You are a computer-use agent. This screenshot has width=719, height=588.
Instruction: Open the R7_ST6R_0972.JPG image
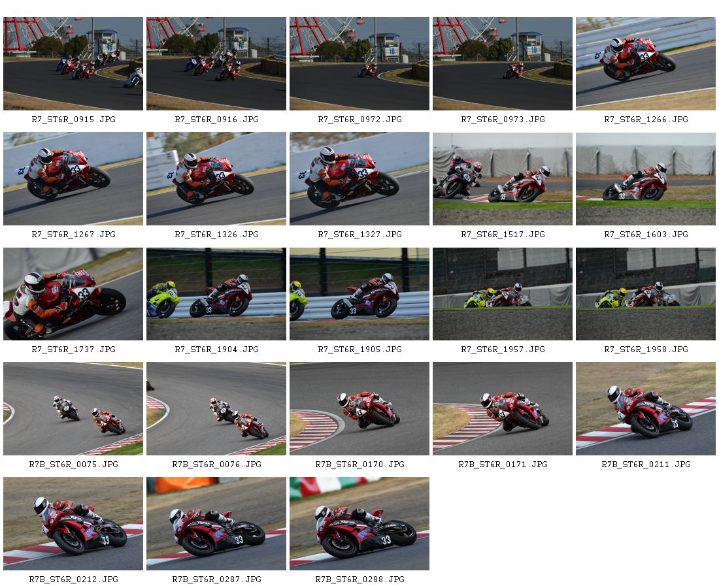359,64
